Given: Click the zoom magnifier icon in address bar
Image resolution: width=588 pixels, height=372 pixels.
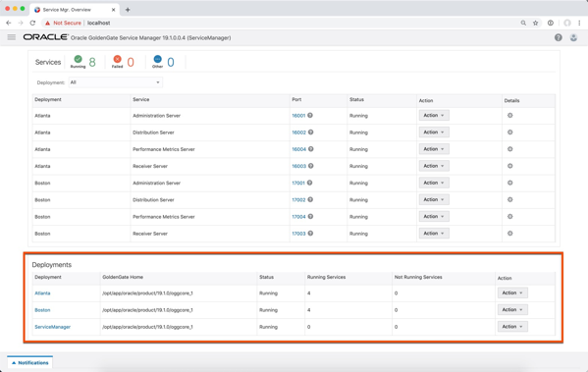Looking at the screenshot, I should [523, 23].
